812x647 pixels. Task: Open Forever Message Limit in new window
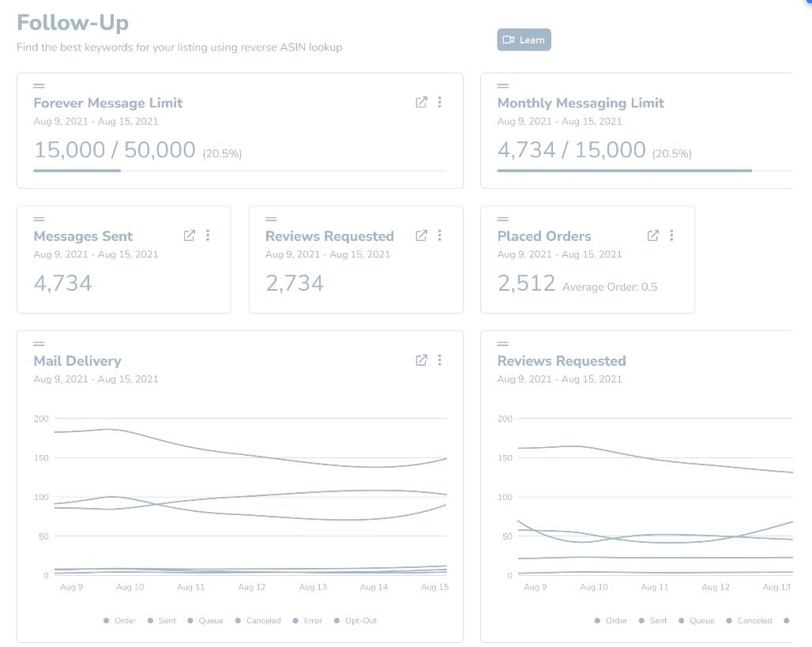pos(421,102)
